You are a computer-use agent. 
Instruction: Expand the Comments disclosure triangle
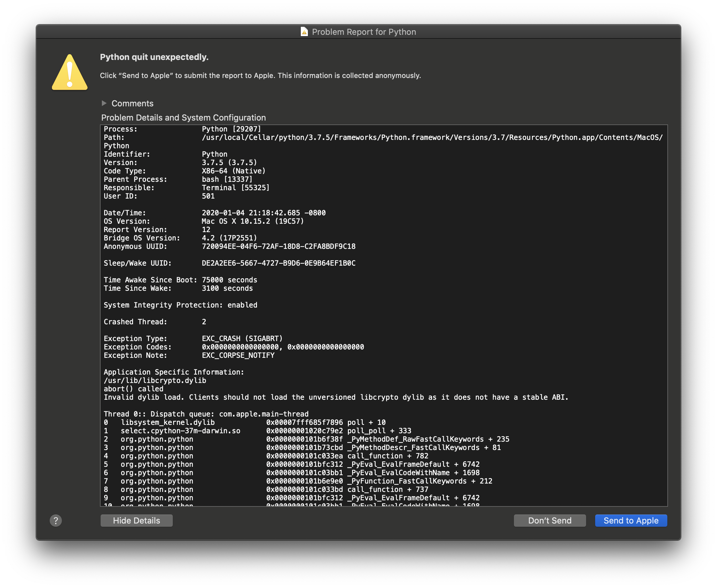[x=104, y=103]
